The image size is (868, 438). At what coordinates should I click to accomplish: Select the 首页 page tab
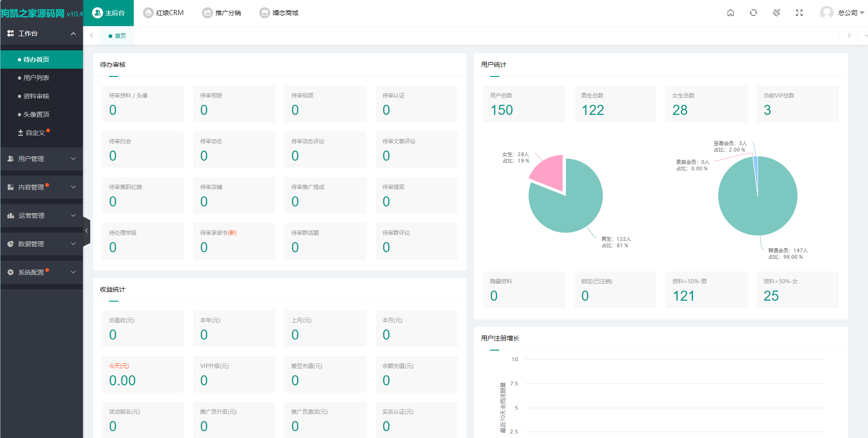(x=118, y=36)
